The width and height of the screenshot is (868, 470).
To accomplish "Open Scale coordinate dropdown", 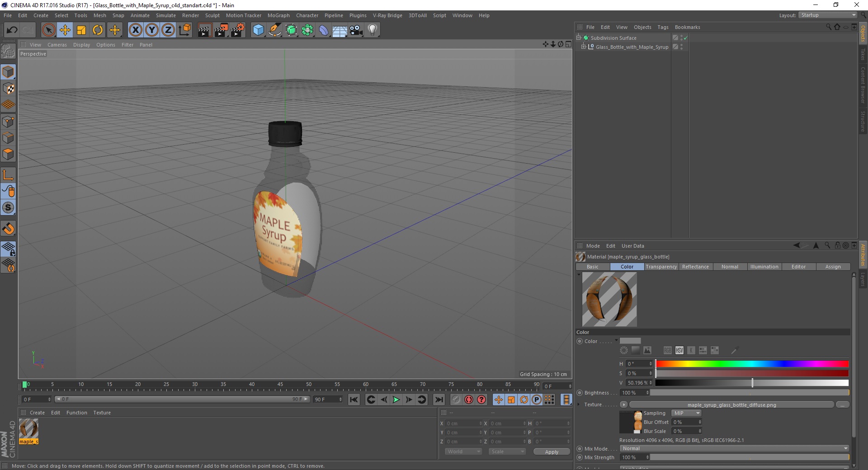I will pos(507,451).
